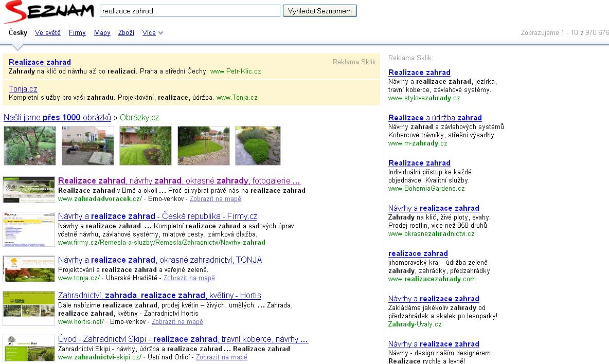Screen dimensions: 609x364
Task: Click the 'www.zahradnictvi-skipi.cz/' result URL
Action: (x=100, y=357)
